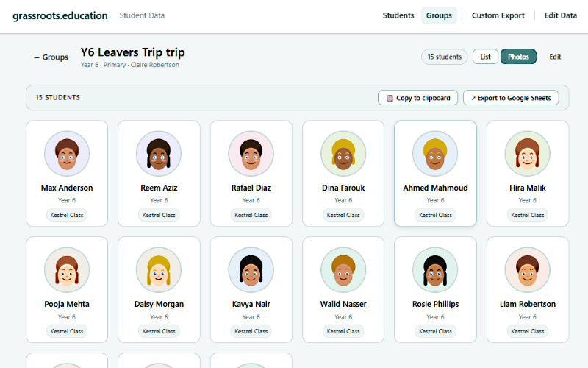Open the Students tab
The width and height of the screenshot is (588, 368).
(398, 15)
